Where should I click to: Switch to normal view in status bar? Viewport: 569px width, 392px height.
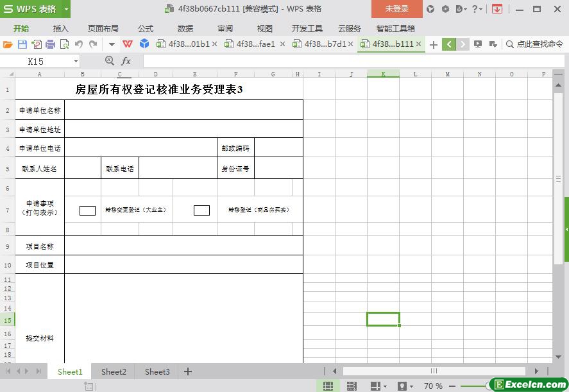[x=328, y=386]
